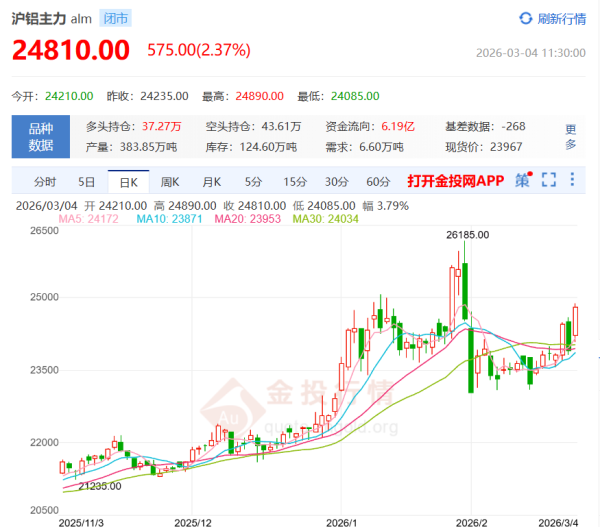Click the 需求 6.60万吨 value
The image size is (600, 527).
[x=381, y=147]
